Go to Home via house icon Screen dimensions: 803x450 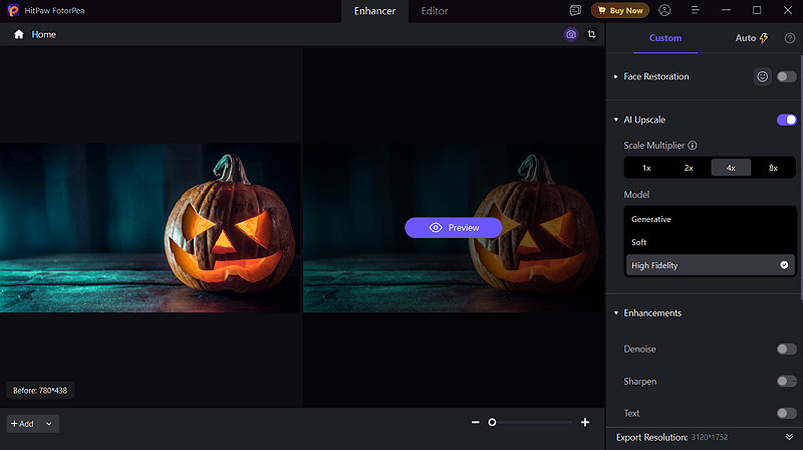tap(19, 34)
